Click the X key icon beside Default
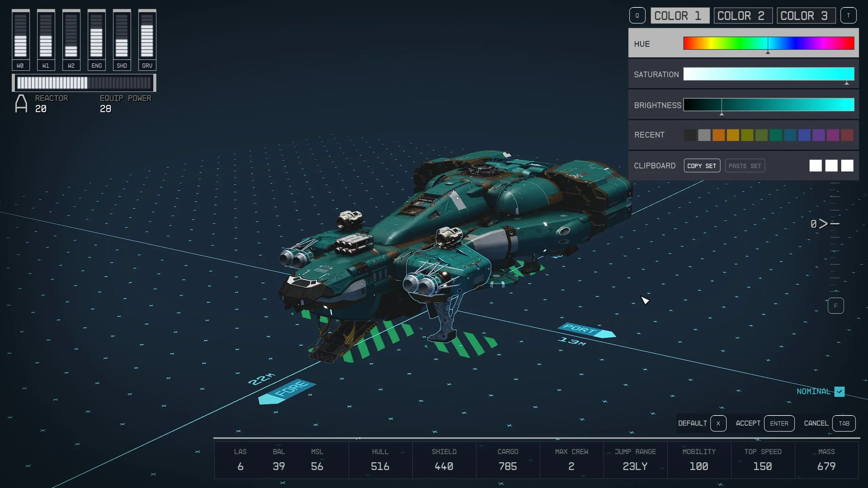The width and height of the screenshot is (868, 488). [718, 423]
